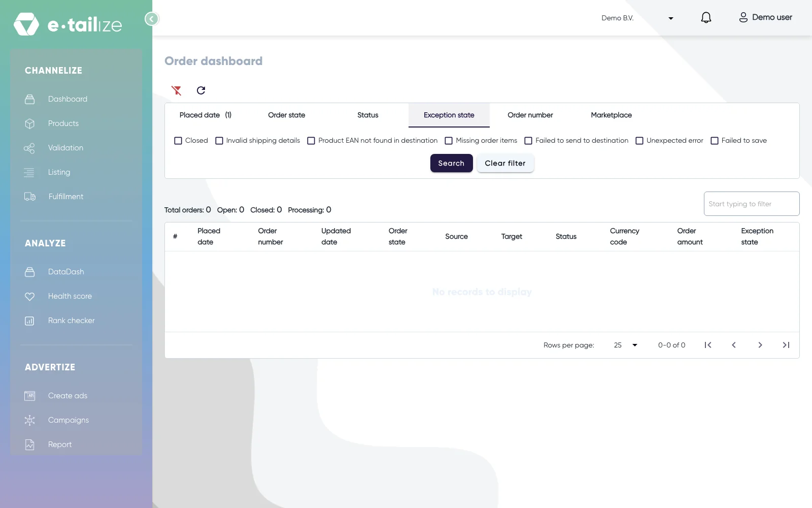Click the Products box icon
Image resolution: width=812 pixels, height=508 pixels.
coord(30,123)
